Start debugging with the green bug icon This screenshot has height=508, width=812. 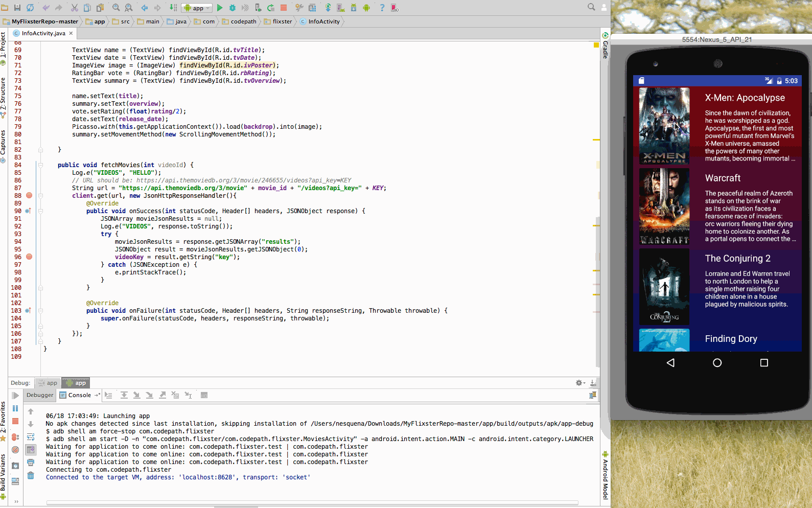tap(233, 8)
